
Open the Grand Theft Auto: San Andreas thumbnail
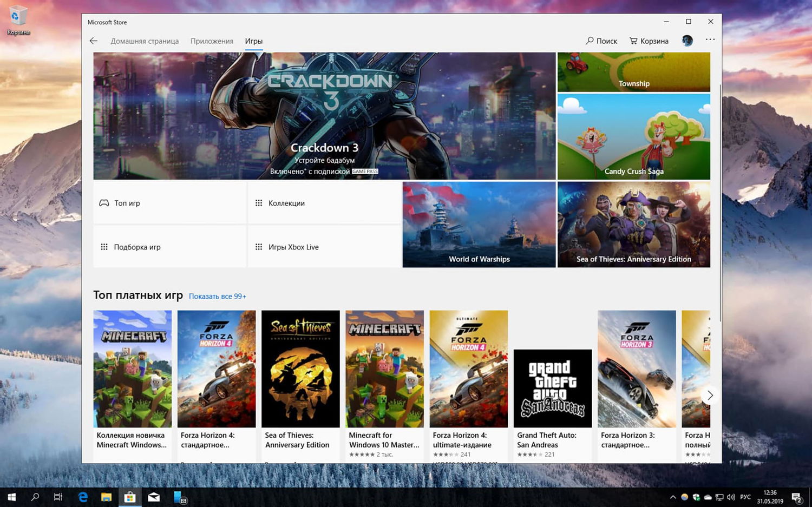click(x=552, y=388)
